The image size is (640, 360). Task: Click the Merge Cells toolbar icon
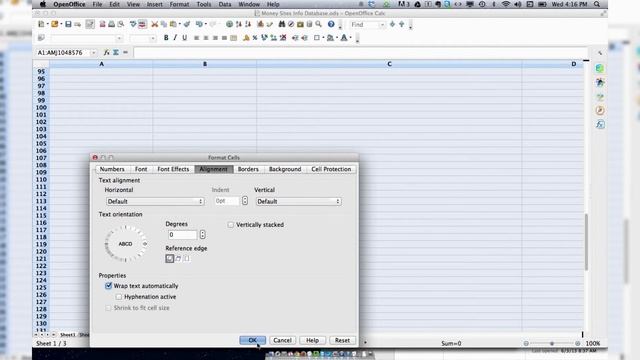233,38
